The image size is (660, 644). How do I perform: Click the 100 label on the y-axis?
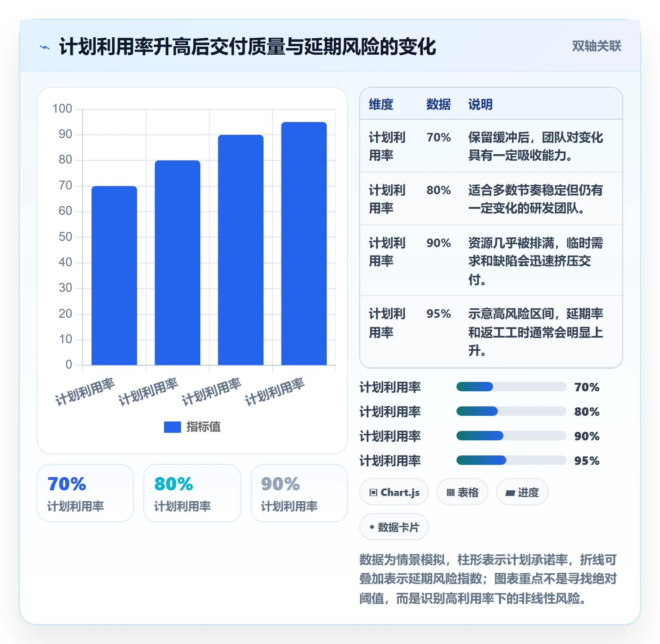62,108
